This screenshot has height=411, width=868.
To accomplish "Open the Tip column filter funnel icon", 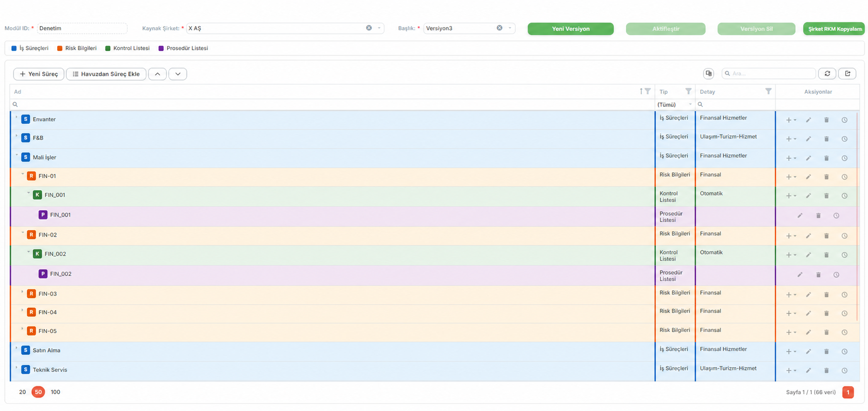I will pyautogui.click(x=688, y=91).
